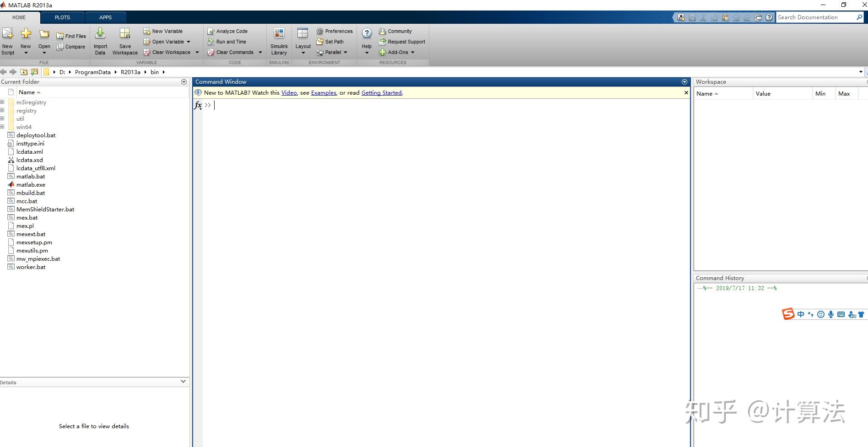This screenshot has width=868, height=447.
Task: Open the Simulink Library
Action: click(279, 40)
